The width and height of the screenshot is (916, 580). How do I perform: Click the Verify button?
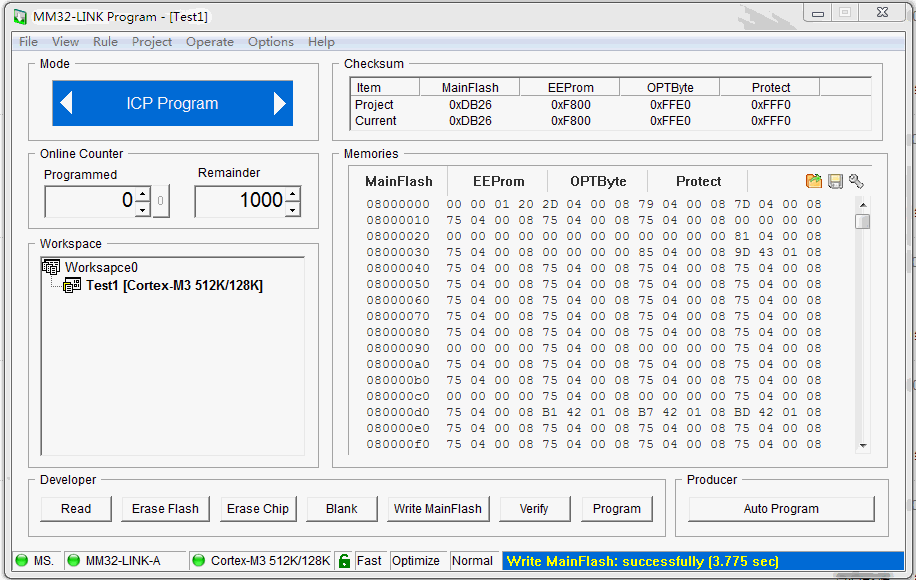[x=534, y=509]
